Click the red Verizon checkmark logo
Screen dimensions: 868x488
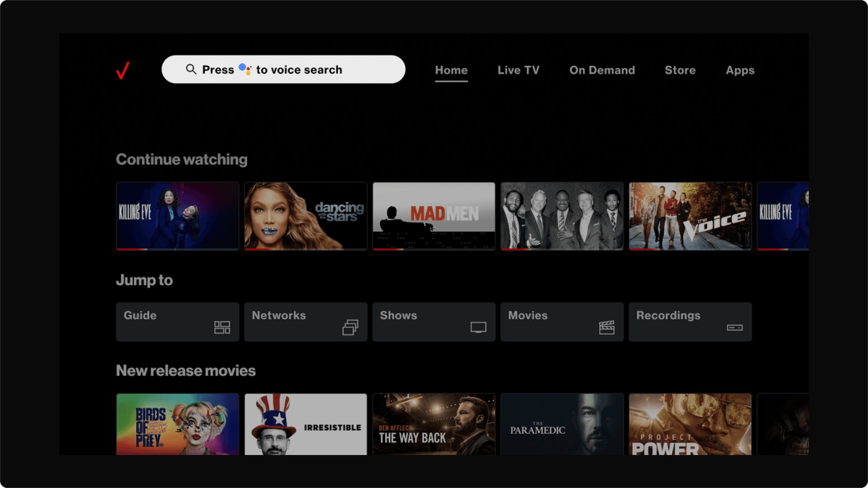(123, 70)
